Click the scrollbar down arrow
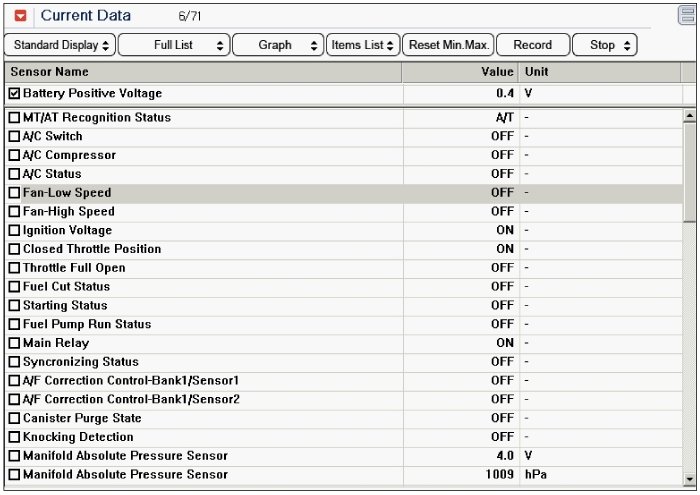700x495 pixels. coord(689,479)
